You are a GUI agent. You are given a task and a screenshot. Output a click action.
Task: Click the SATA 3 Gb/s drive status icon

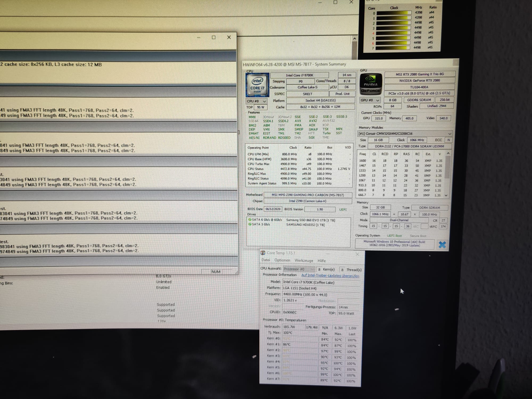[250, 224]
